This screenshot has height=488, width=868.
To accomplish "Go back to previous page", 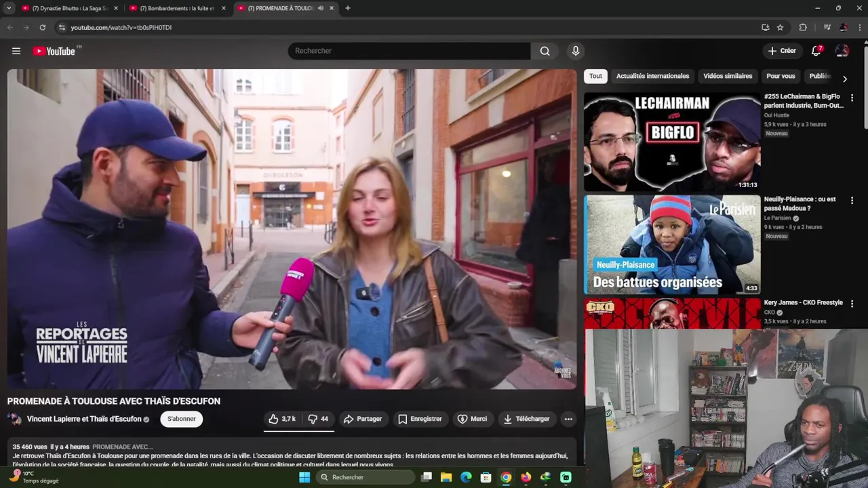I will 9,27.
